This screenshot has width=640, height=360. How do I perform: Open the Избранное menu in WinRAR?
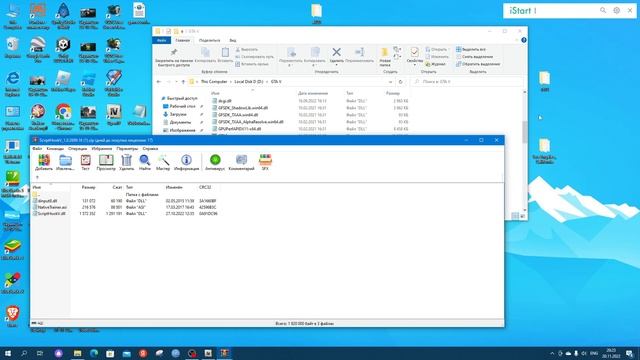pyautogui.click(x=102, y=149)
